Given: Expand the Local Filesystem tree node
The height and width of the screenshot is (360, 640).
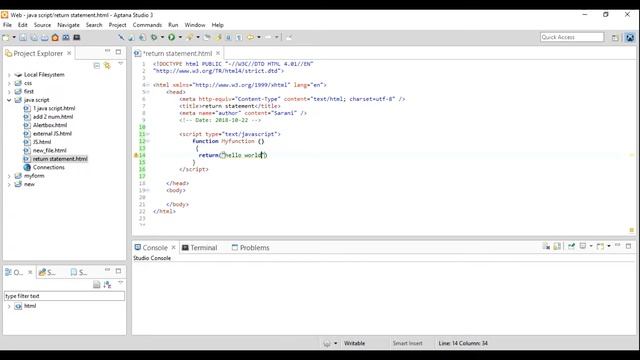Looking at the screenshot, I should tap(9, 75).
